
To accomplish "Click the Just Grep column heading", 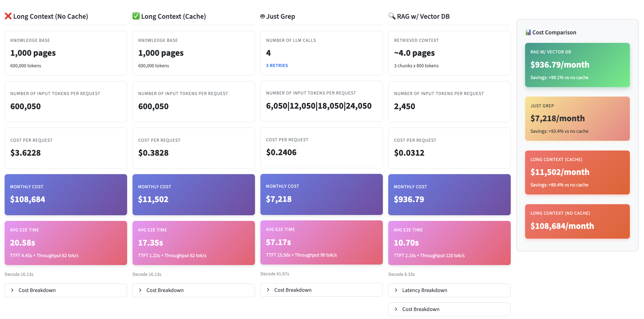I will (x=280, y=16).
